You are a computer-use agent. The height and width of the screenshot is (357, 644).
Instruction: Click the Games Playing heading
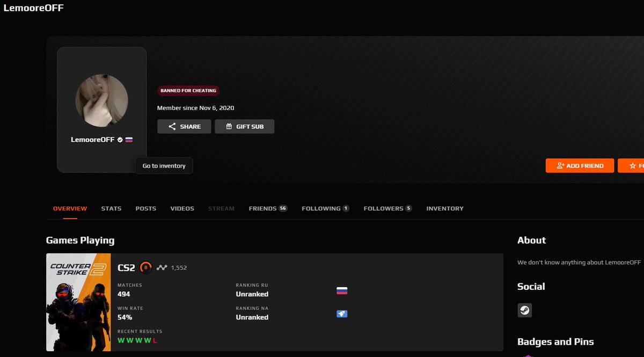80,240
